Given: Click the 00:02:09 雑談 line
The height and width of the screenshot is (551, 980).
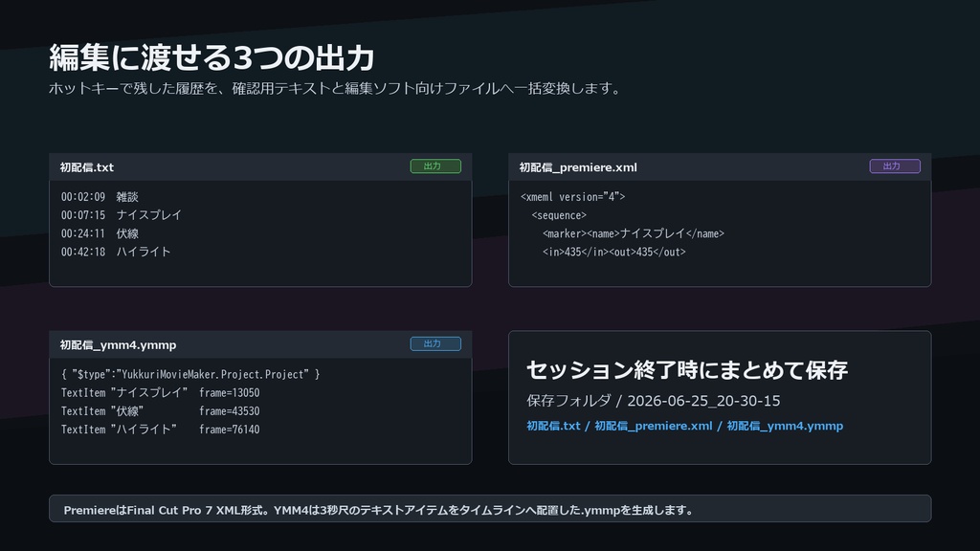Looking at the screenshot, I should point(100,197).
